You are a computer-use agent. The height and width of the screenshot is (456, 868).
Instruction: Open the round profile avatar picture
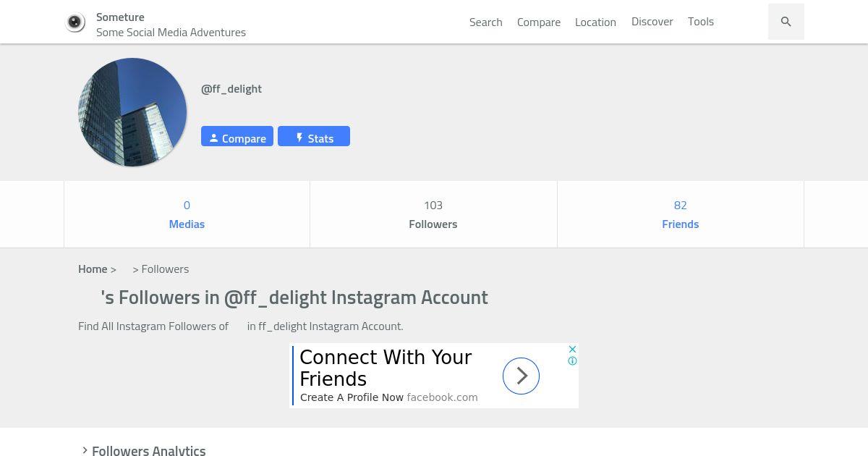(x=132, y=112)
